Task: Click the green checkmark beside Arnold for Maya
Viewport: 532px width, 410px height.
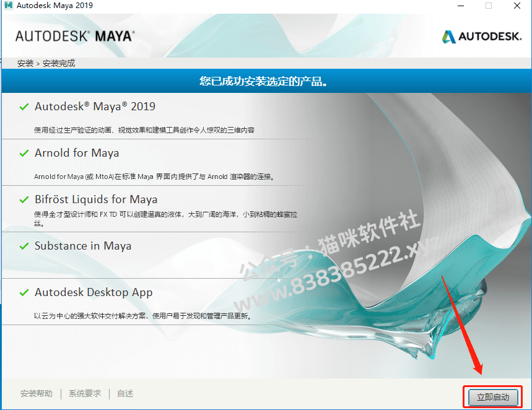Action: pos(24,154)
